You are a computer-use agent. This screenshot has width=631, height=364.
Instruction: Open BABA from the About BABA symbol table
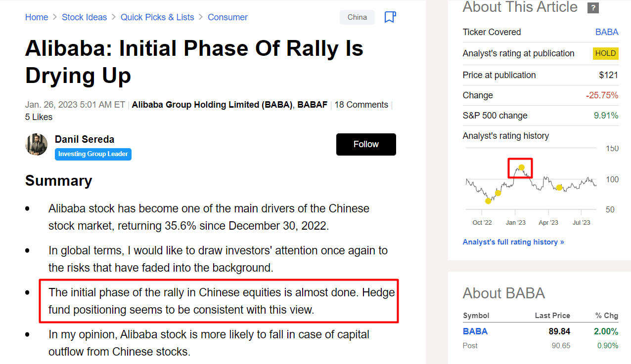(475, 331)
